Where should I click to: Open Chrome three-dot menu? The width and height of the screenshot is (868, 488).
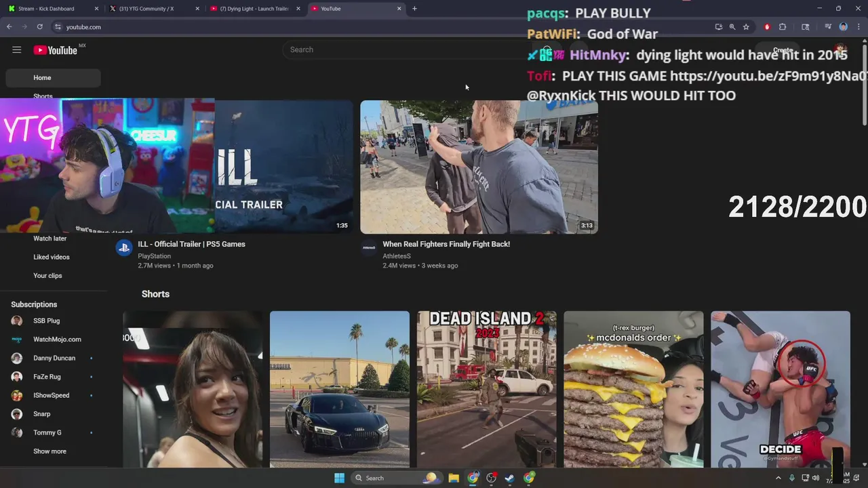pyautogui.click(x=859, y=27)
